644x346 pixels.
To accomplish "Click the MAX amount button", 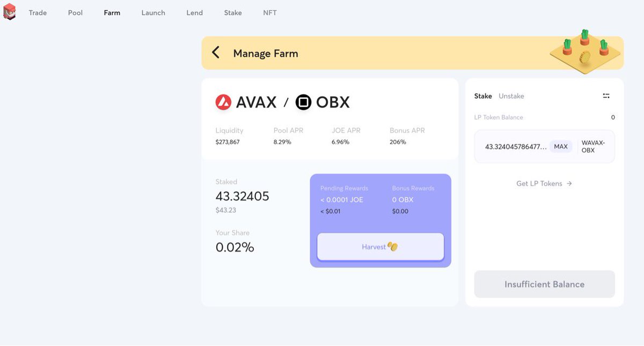I will tap(561, 147).
